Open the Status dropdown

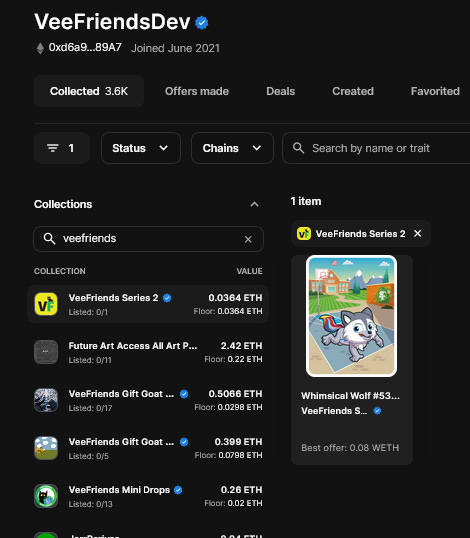(x=141, y=148)
